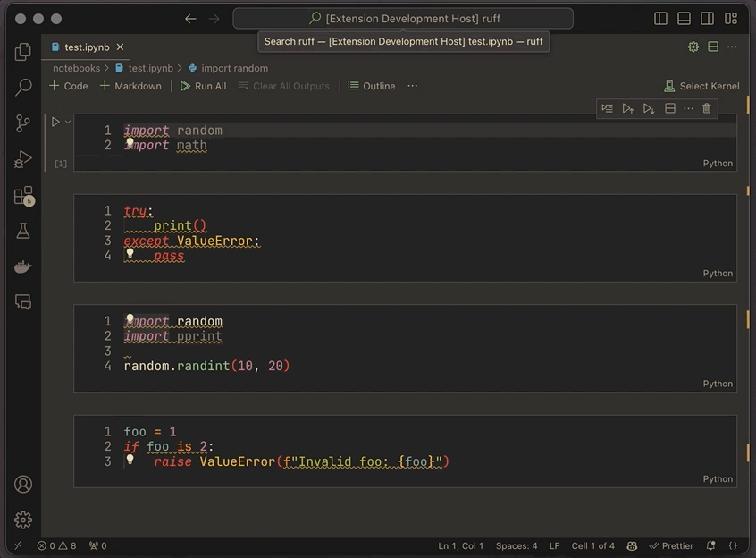Screen dimensions: 756x558
Task: Open More cell actions ellipsis
Action: (x=688, y=108)
